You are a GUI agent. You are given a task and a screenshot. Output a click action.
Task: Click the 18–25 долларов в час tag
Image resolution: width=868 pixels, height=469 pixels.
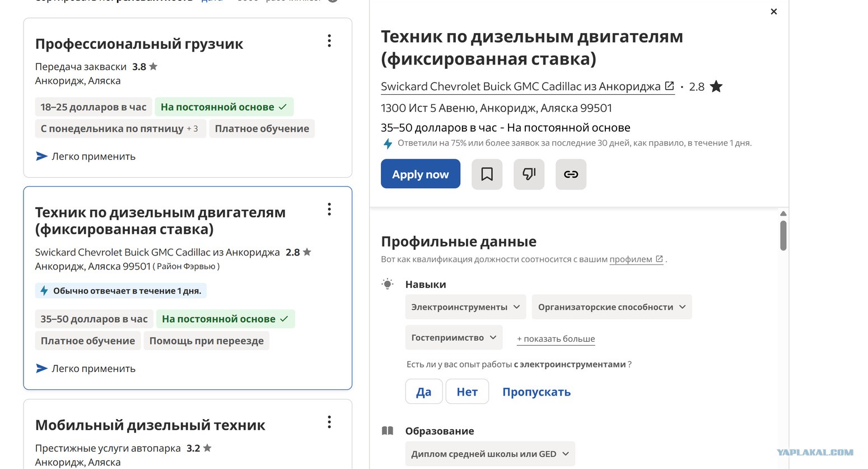94,107
